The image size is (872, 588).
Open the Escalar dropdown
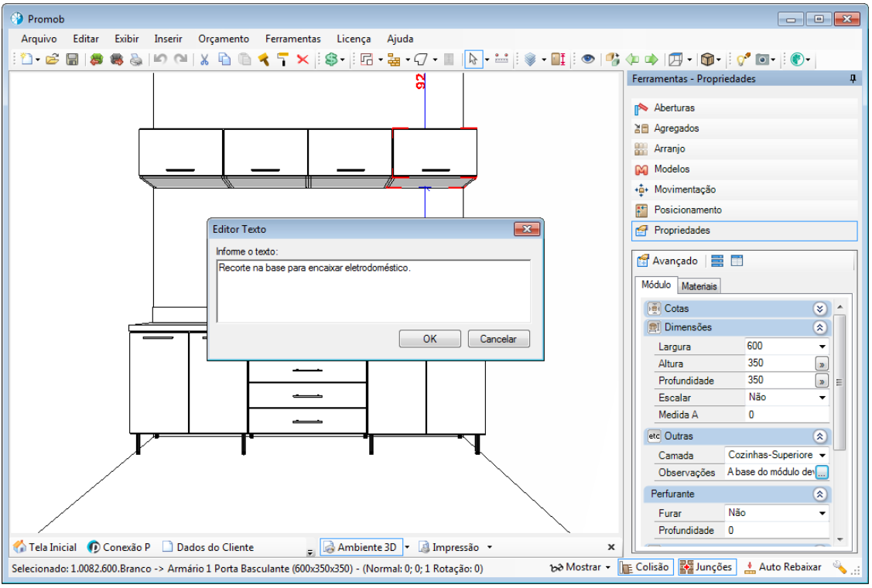click(822, 398)
